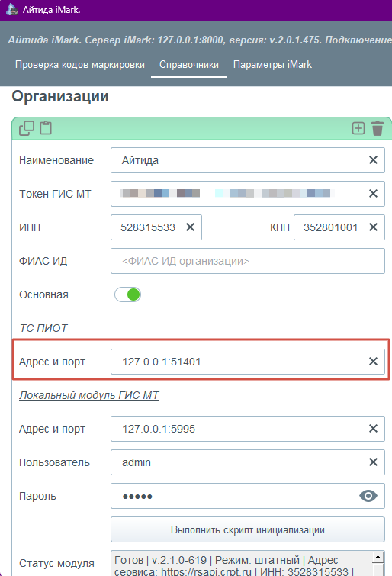Click the ФИАС ИД организации input field

point(248,261)
